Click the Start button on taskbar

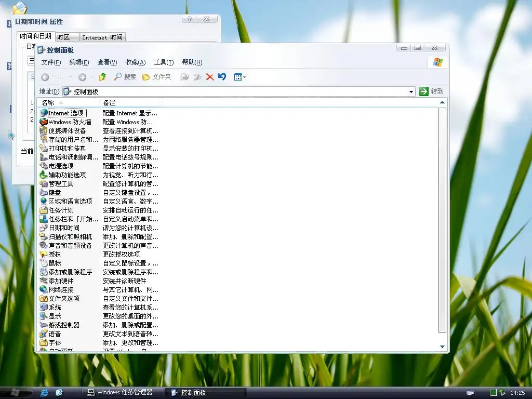[x=16, y=393]
